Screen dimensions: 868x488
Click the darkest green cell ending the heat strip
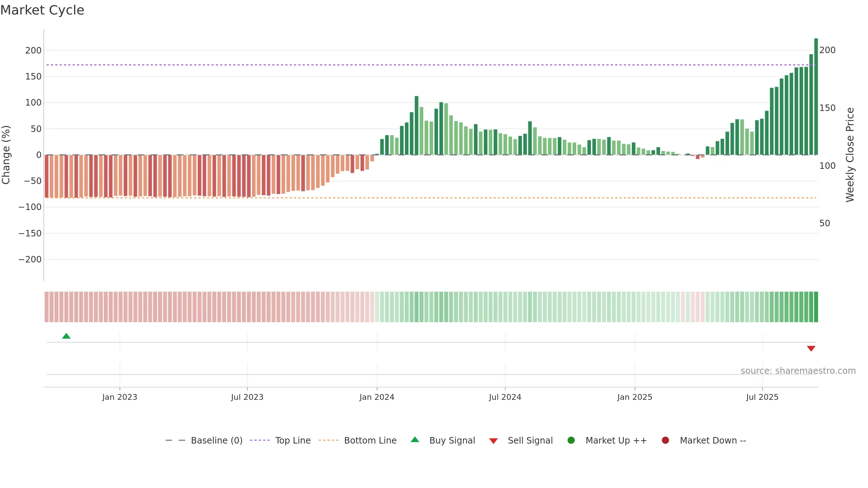tap(816, 307)
